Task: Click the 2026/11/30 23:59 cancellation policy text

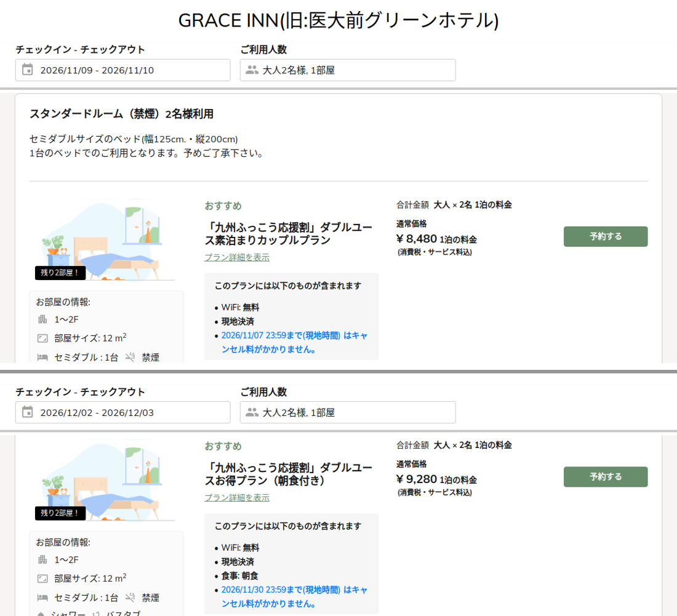Action: 294,596
